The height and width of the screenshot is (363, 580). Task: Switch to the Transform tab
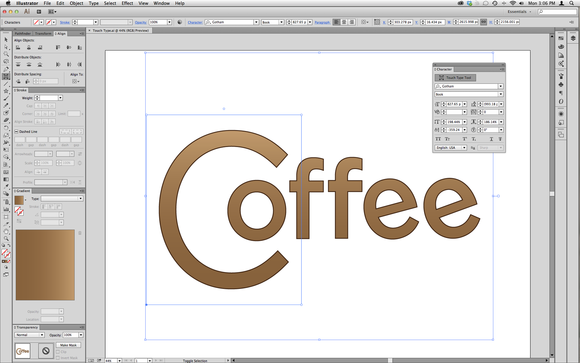click(43, 34)
